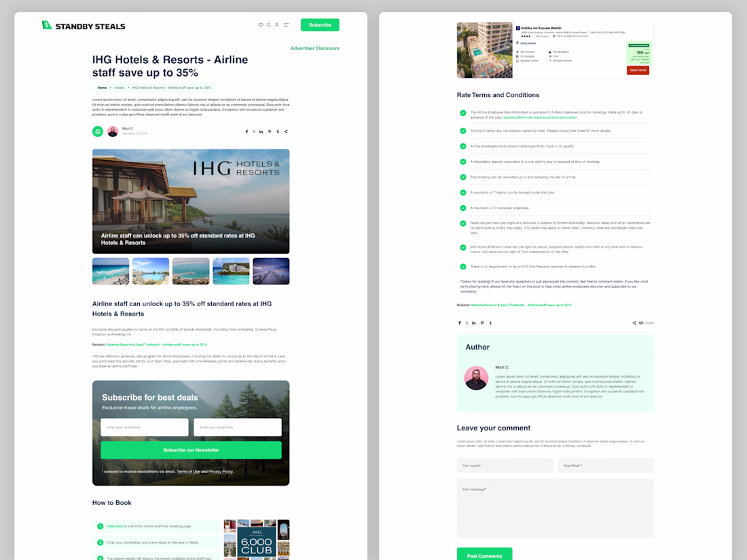
Task: Open the wishlist heart icon in header
Action: pyautogui.click(x=261, y=24)
